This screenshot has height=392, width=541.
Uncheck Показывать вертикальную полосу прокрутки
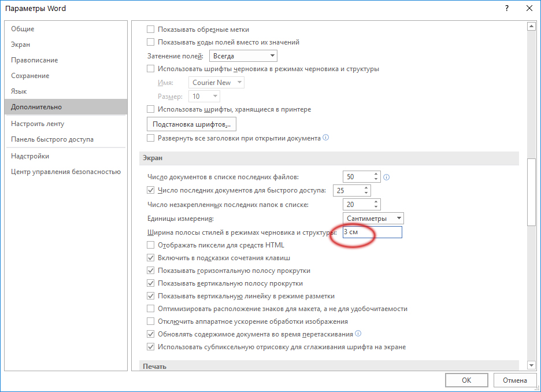pos(150,283)
